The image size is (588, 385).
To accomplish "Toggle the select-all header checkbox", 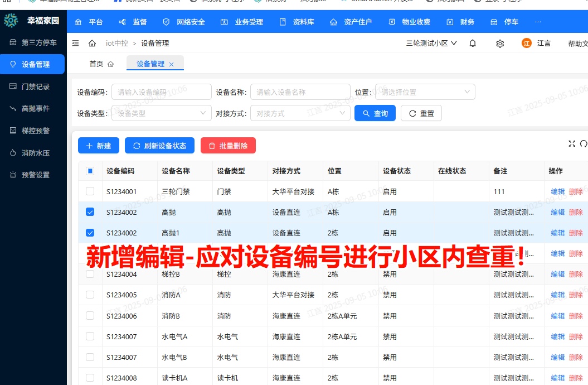I will pyautogui.click(x=90, y=171).
